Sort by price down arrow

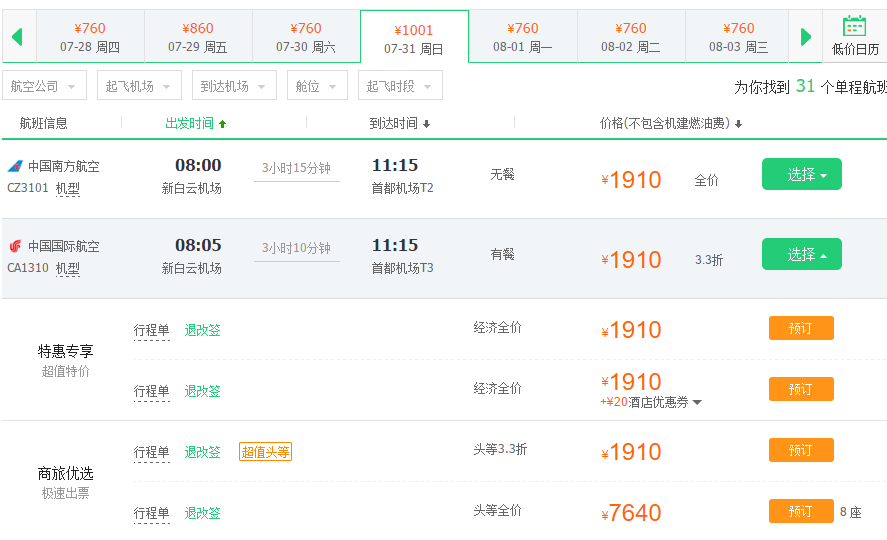(739, 124)
